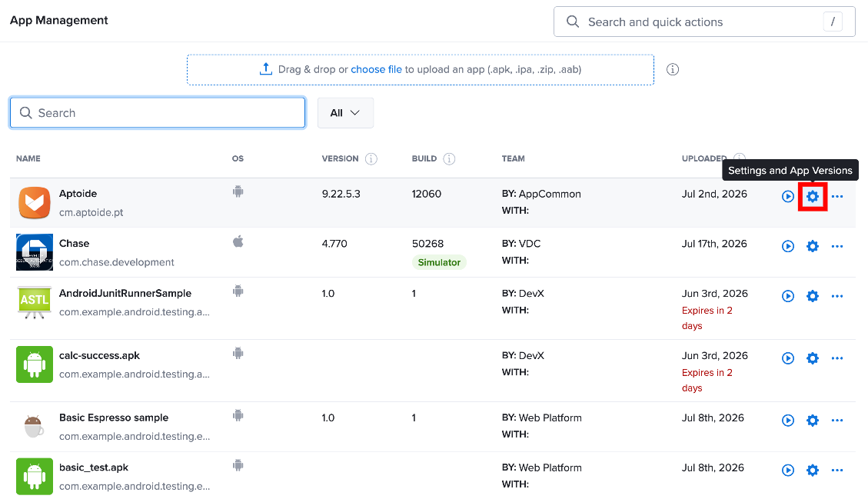868x499 pixels.
Task: Open settings gear for Aptoide app
Action: click(812, 196)
